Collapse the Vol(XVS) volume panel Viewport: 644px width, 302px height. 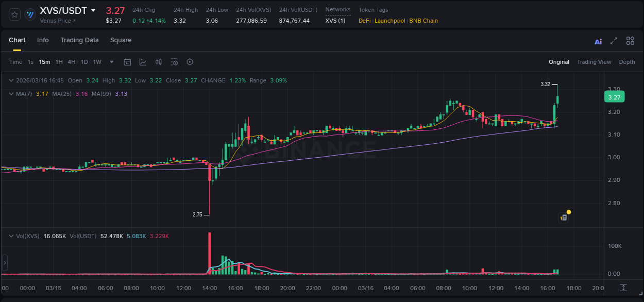click(x=11, y=236)
